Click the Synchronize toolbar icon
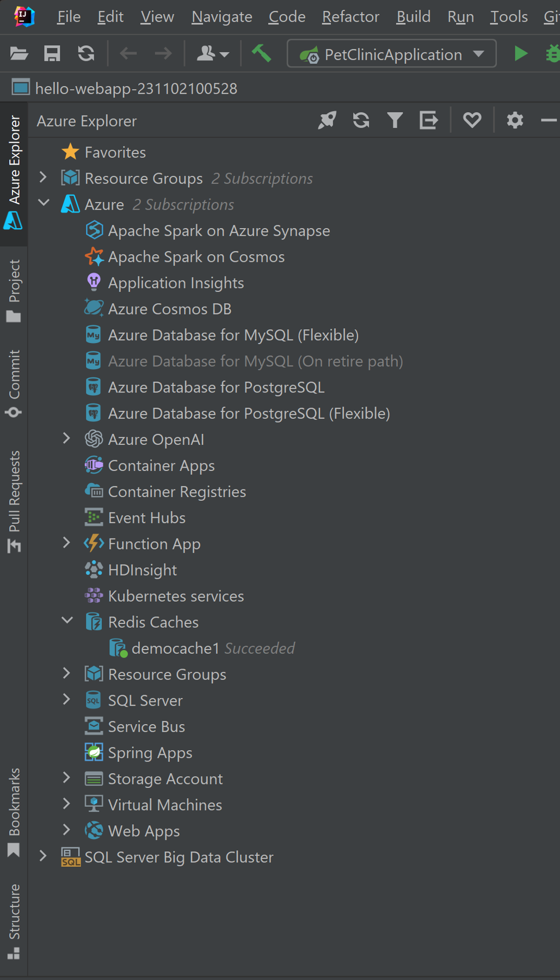The image size is (560, 980). (86, 53)
